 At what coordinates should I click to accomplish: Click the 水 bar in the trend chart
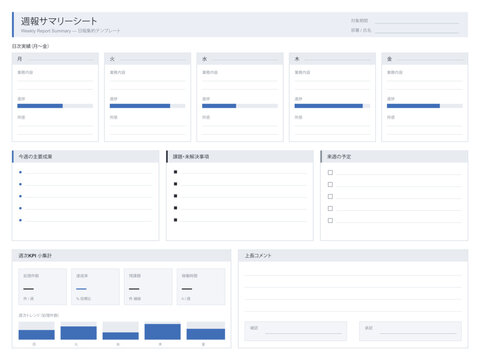[120, 336]
